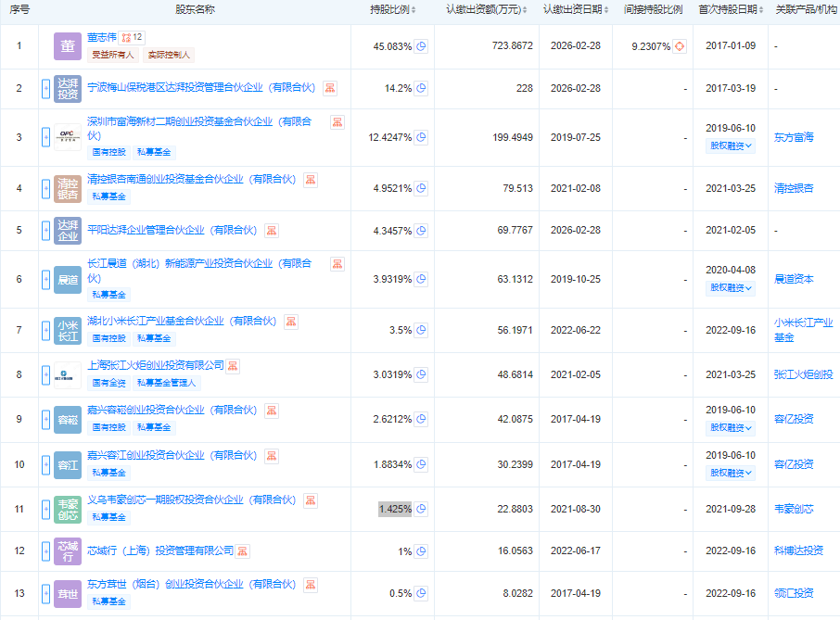Expand row 2 shareholder 宁波梅山保税港区达湃投资
Screen dimensions: 840x620
point(46,88)
